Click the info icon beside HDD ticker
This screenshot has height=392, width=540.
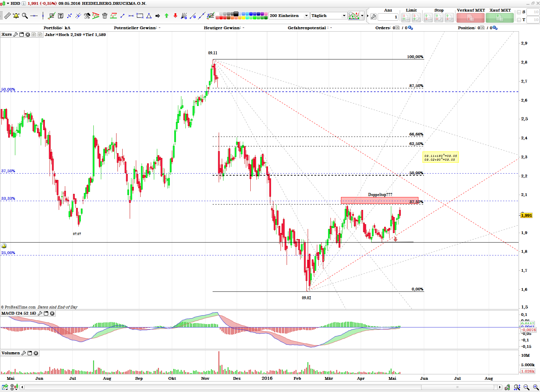point(23,3)
